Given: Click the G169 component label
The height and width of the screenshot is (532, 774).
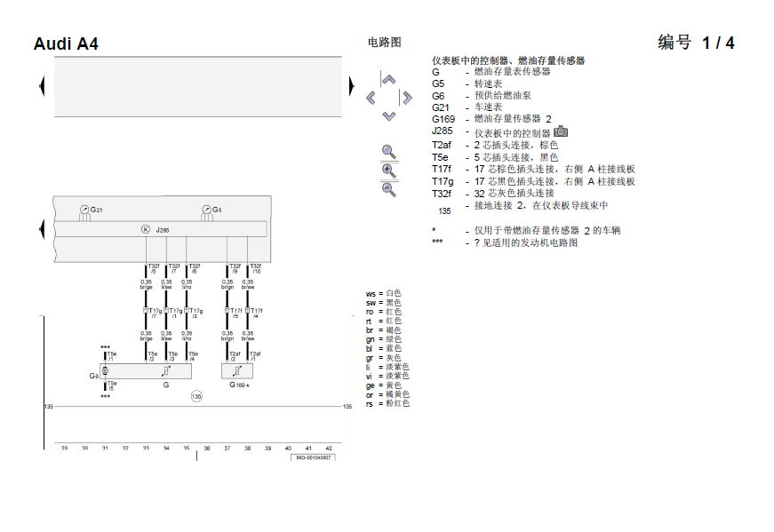Looking at the screenshot, I should click(237, 385).
